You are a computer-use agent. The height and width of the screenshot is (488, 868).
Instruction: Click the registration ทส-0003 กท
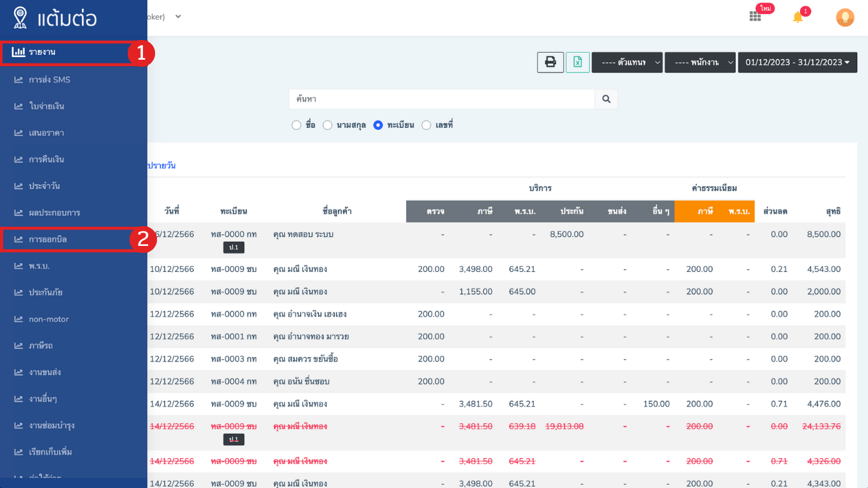[234, 359]
